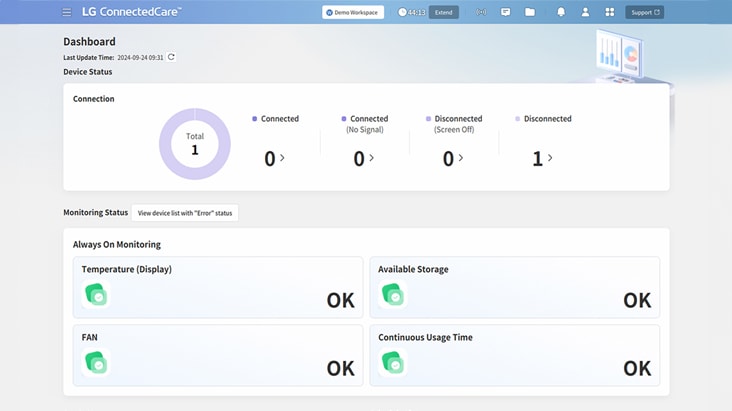This screenshot has width=732, height=411.
Task: Open the apps grid icon
Action: point(610,12)
